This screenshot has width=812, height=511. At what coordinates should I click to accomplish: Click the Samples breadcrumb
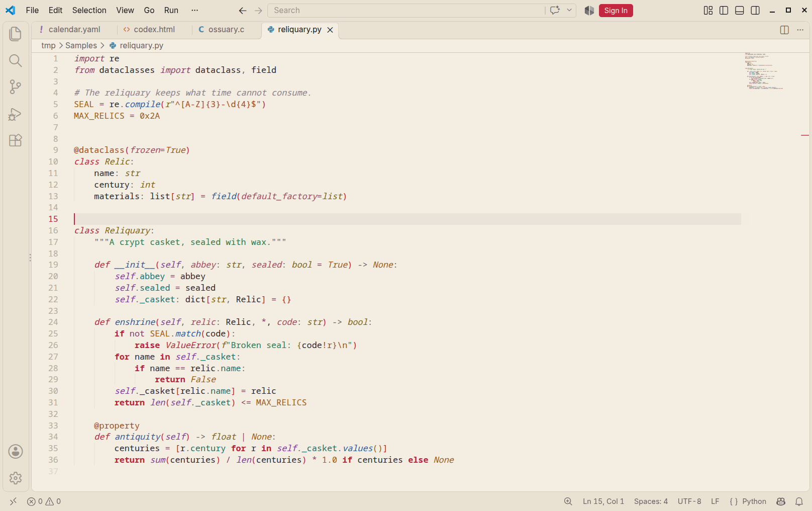pos(81,46)
